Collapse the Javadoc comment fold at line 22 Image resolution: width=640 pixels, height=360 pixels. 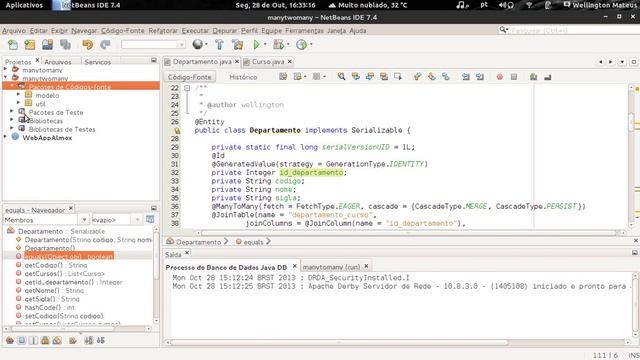(187, 88)
